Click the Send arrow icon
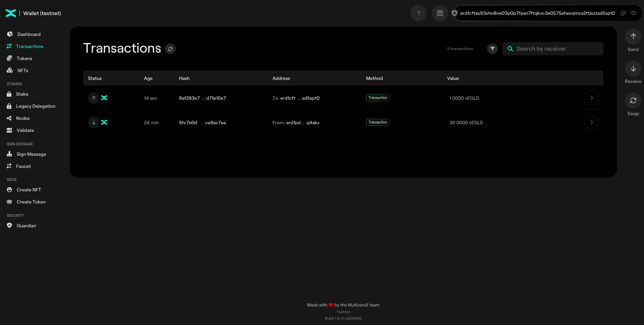Image resolution: width=644 pixels, height=325 pixels. 633,36
